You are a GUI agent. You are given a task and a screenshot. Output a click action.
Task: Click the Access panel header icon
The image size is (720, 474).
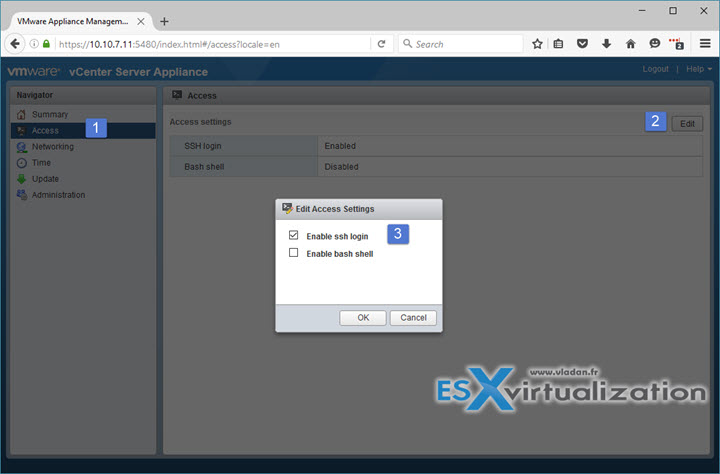pos(177,95)
